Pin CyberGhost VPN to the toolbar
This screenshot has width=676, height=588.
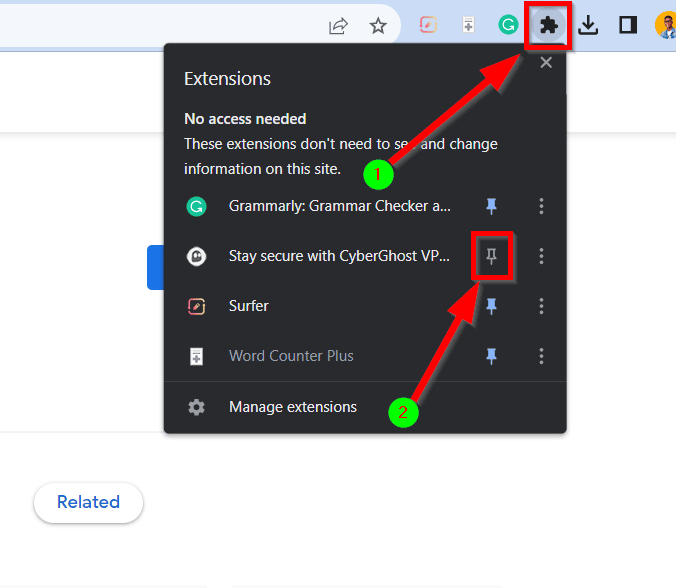pyautogui.click(x=491, y=256)
